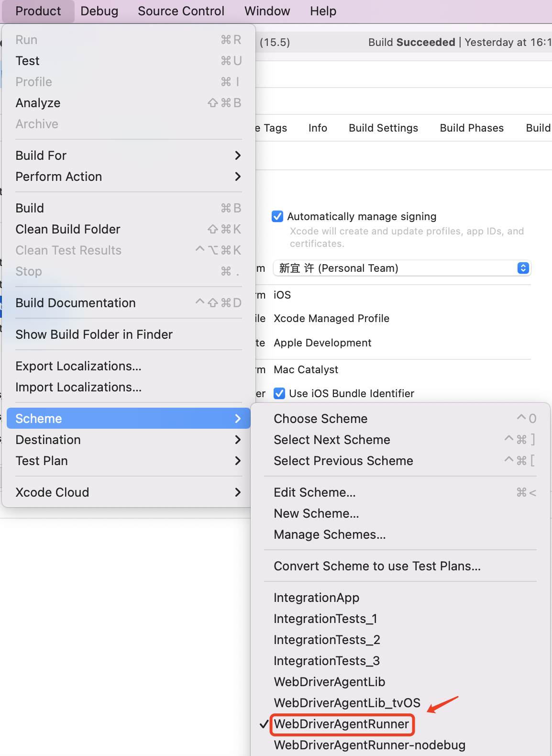Click the Build Succeeded status text
Viewport: 552px width, 756px height.
(x=412, y=42)
